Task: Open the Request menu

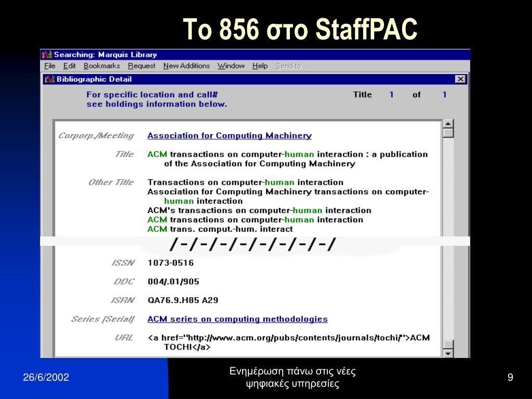Action: (x=141, y=66)
